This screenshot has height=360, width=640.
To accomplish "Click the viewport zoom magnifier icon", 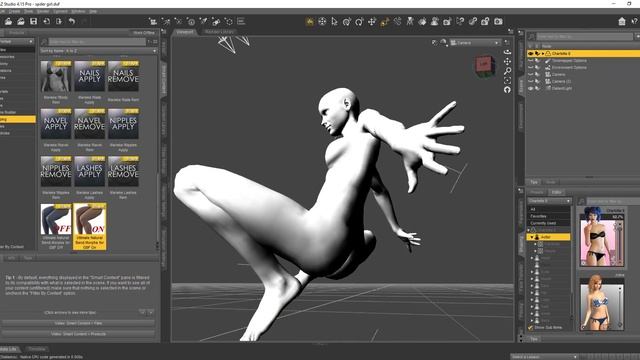I will 507,71.
